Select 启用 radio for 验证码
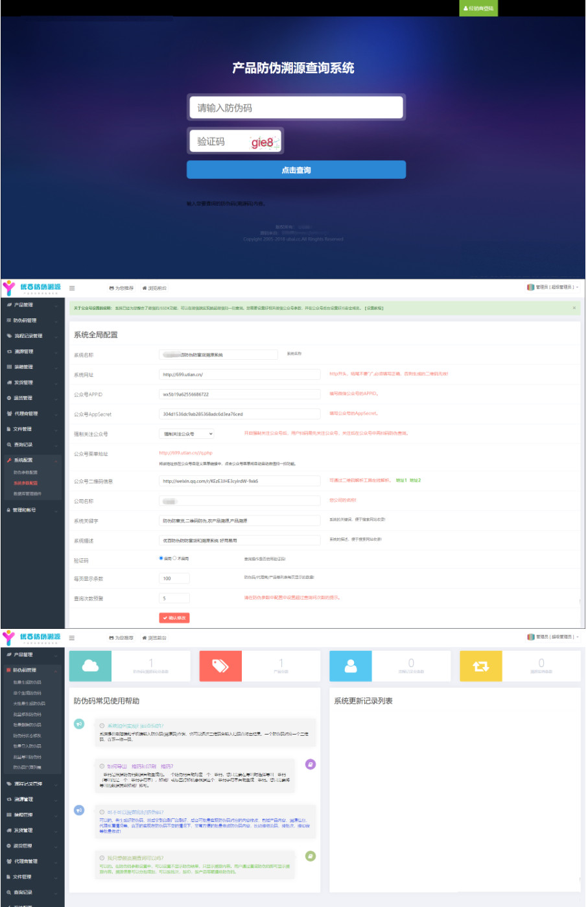The image size is (588, 907). click(161, 558)
